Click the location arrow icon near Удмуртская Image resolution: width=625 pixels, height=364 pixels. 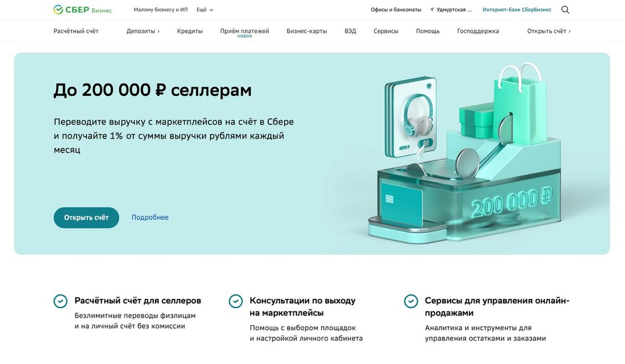(432, 10)
